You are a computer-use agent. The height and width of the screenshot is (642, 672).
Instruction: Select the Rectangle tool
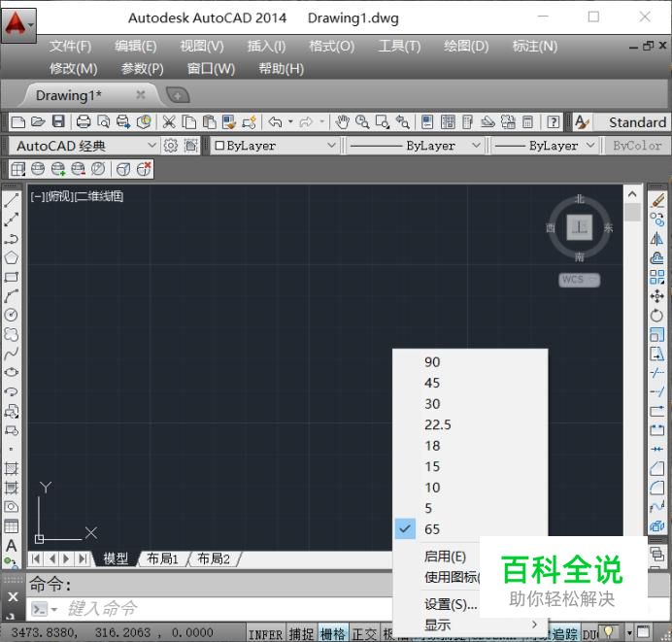tap(11, 277)
